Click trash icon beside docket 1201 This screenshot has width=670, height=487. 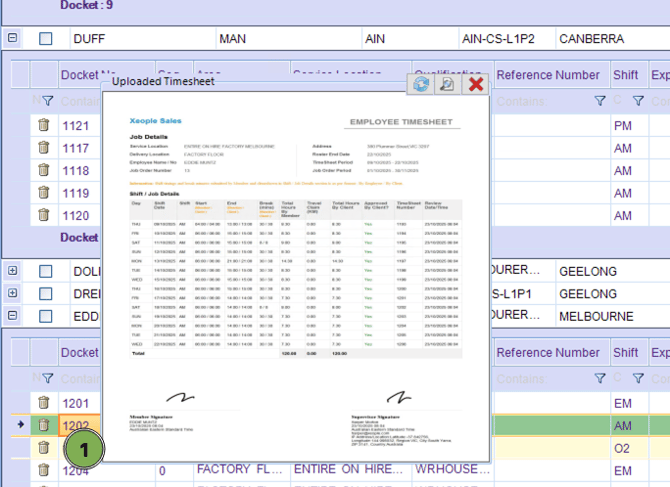44,402
